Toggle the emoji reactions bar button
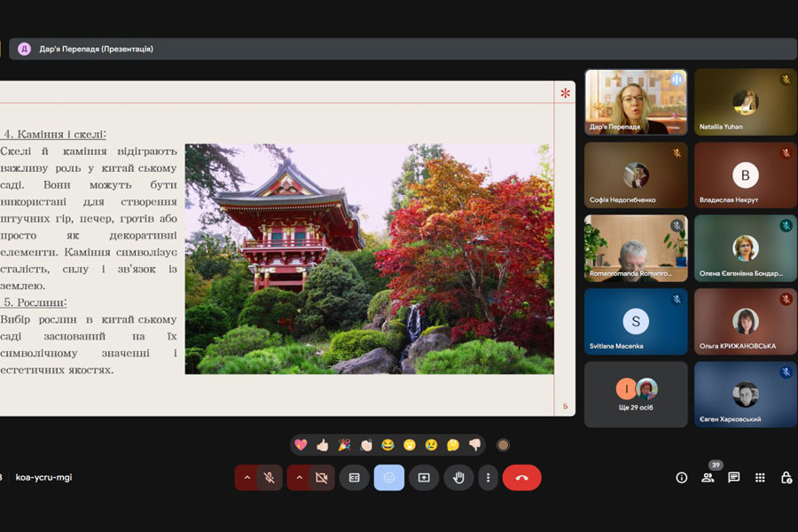 click(x=388, y=477)
